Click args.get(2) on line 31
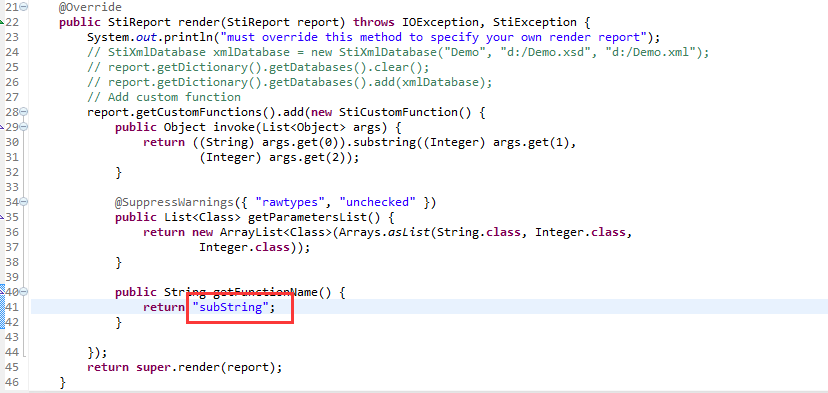828x393 pixels. click(x=307, y=157)
